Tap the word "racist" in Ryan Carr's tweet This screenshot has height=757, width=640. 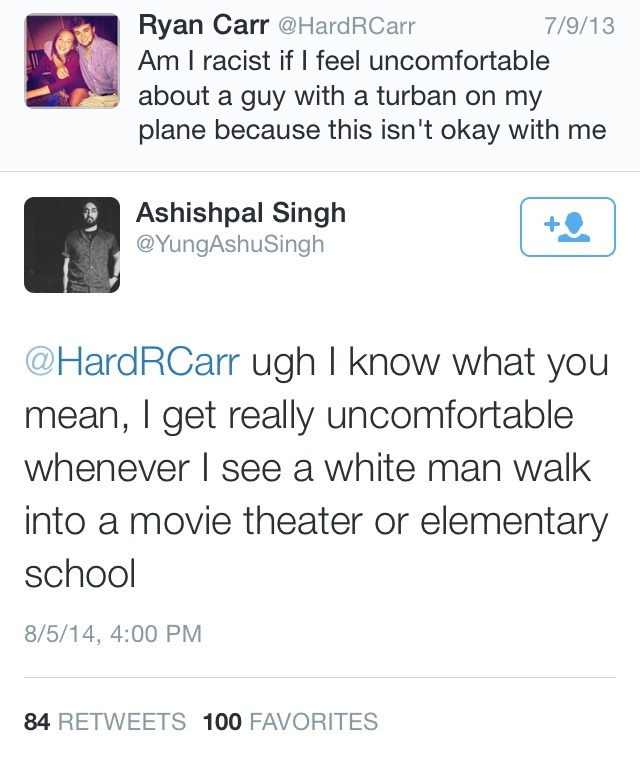(236, 61)
